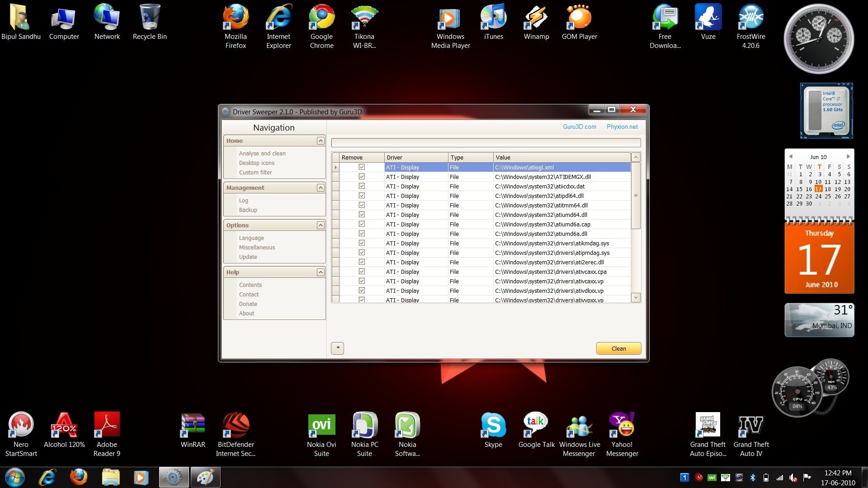Uncheck Remove for atiumd6a.cap row
868x488 pixels.
coord(362,224)
